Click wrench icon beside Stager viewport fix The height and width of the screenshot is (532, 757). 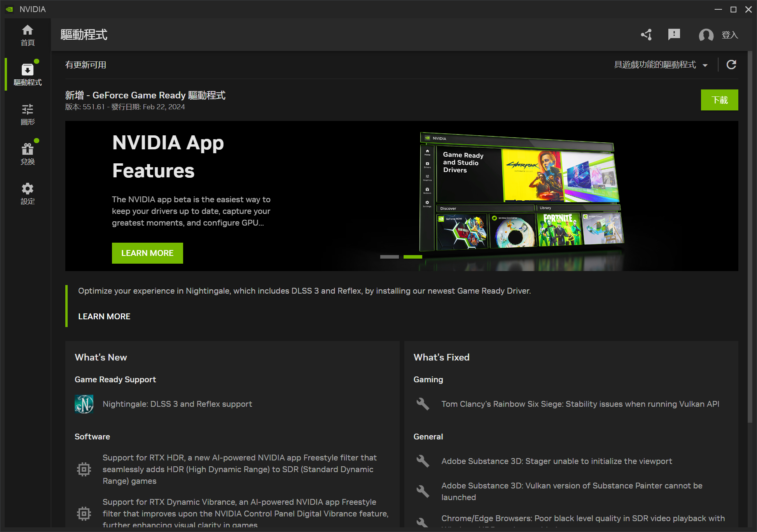(423, 461)
